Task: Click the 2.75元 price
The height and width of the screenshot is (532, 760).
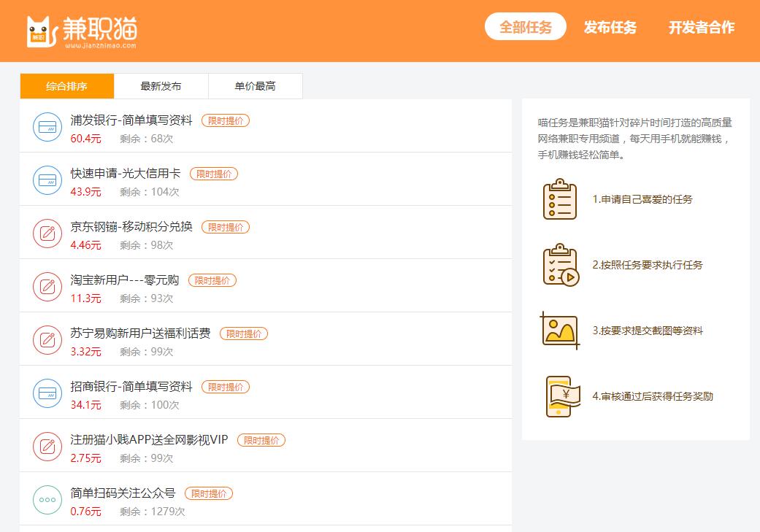Action: (x=86, y=458)
